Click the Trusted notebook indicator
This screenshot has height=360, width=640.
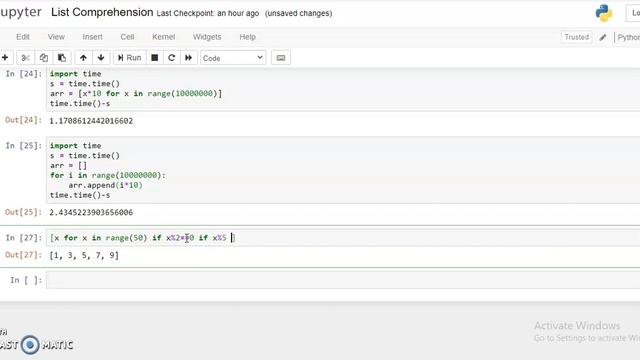[576, 37]
